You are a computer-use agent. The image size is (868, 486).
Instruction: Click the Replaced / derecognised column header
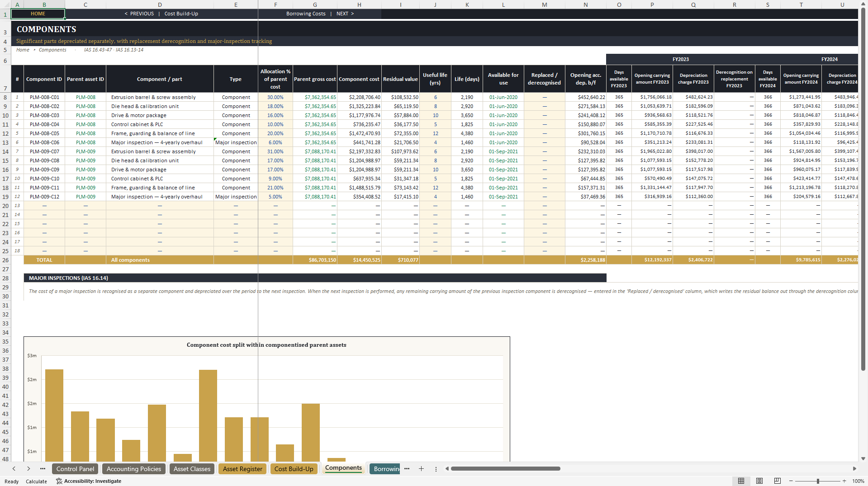pos(544,79)
